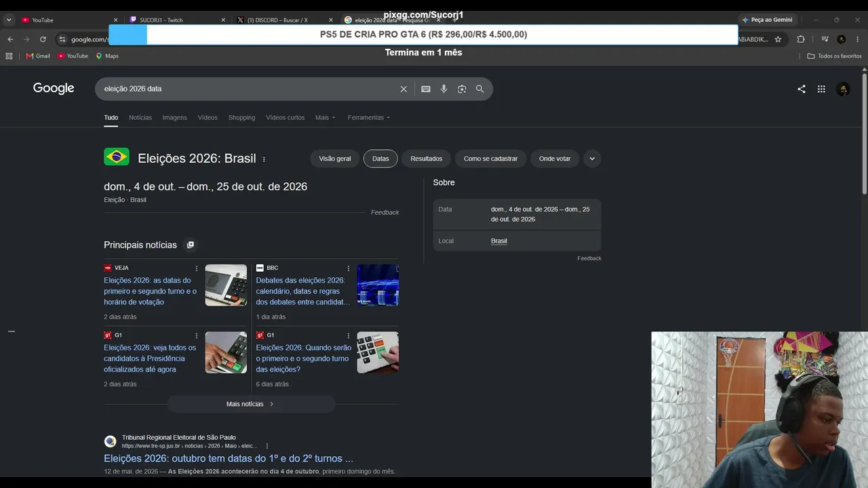This screenshot has width=868, height=488.
Task: Select the Como se cadastrar chip
Action: tap(490, 159)
